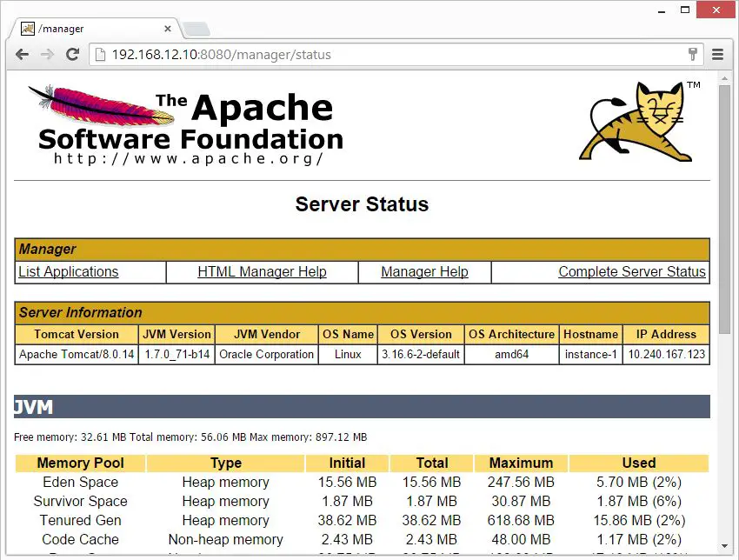The image size is (739, 560).
Task: Close the /manager tab
Action: point(167,29)
